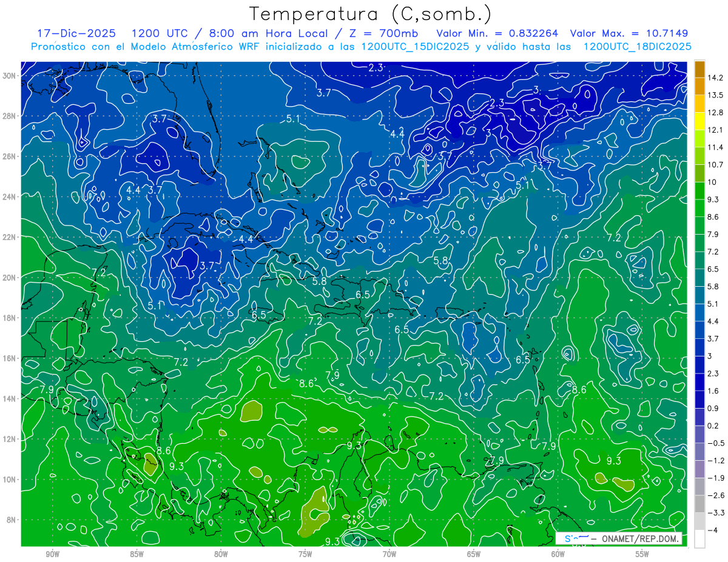Click the '0.9' colorbar scale value
Image resolution: width=728 pixels, height=562 pixels.
(713, 409)
